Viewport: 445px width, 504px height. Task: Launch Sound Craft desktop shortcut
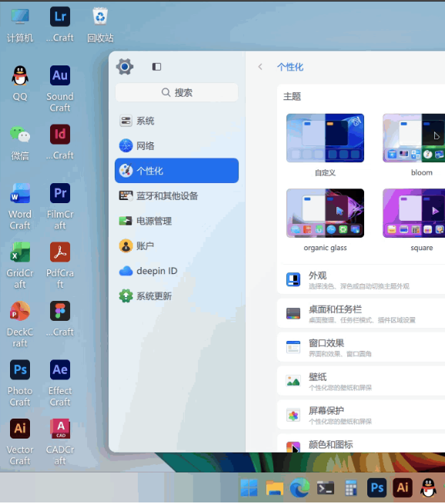tap(60, 88)
